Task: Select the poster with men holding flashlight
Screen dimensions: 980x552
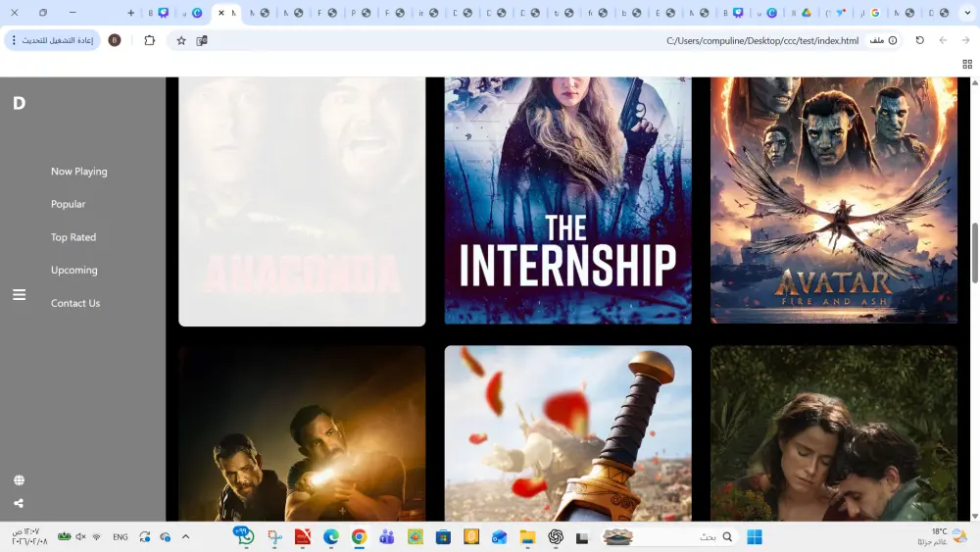Action: [x=302, y=433]
